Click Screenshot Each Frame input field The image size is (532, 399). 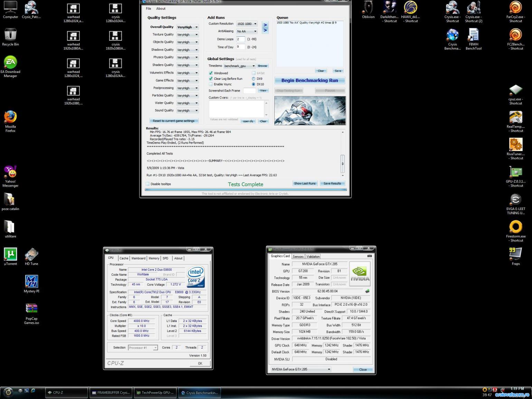pyautogui.click(x=249, y=91)
